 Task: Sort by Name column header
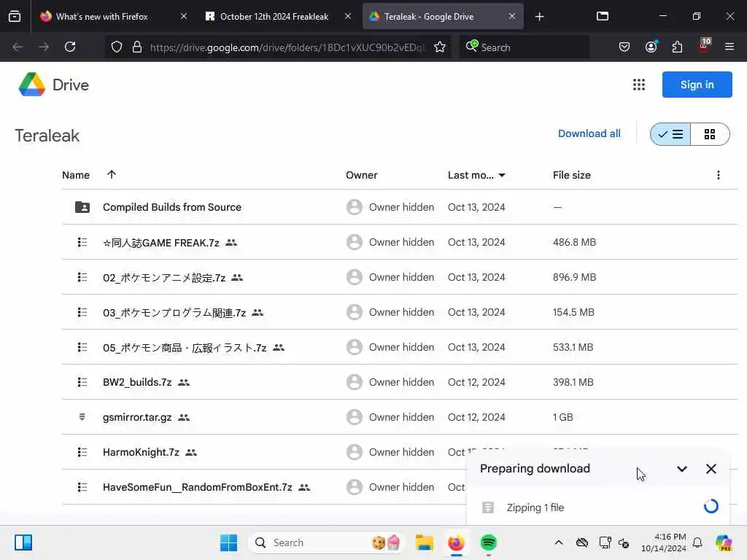click(76, 175)
